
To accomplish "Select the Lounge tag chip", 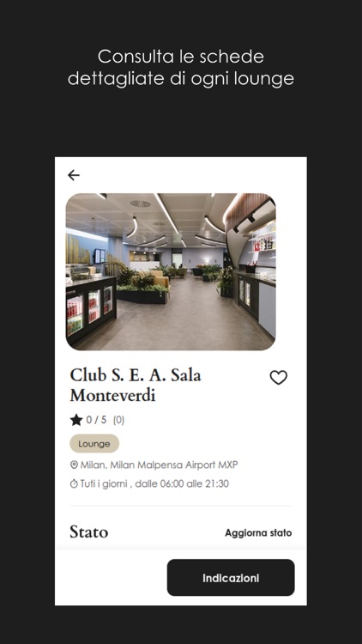I will point(94,444).
